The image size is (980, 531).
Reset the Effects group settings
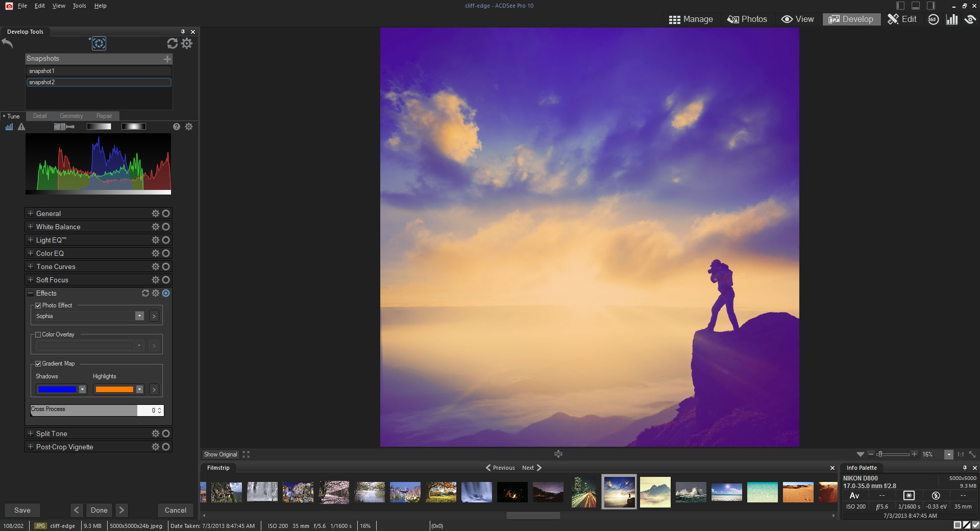(x=145, y=293)
